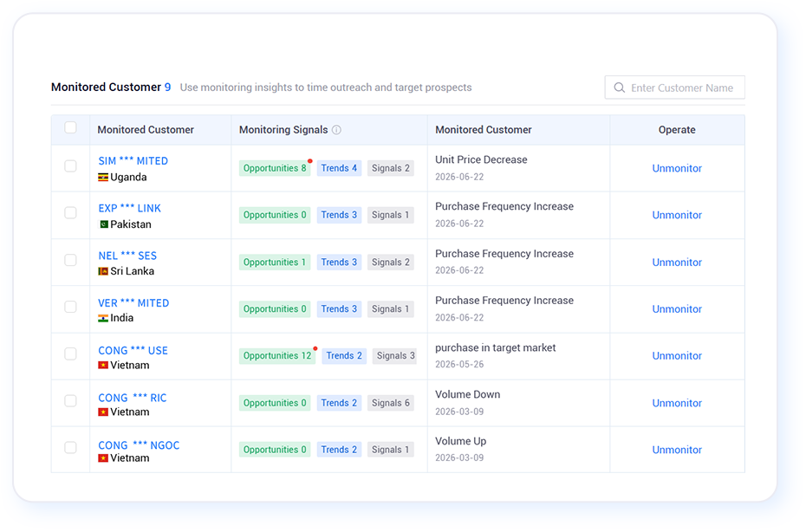Viewport: 806px width, 532px height.
Task: Toggle the select-all header checkbox
Action: click(x=70, y=127)
